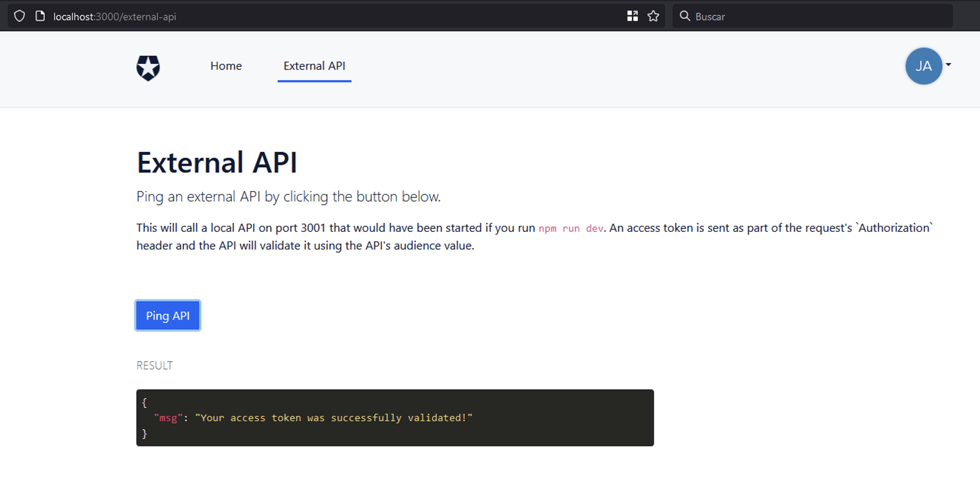Click the External API page heading
980x494 pixels.
coord(217,163)
